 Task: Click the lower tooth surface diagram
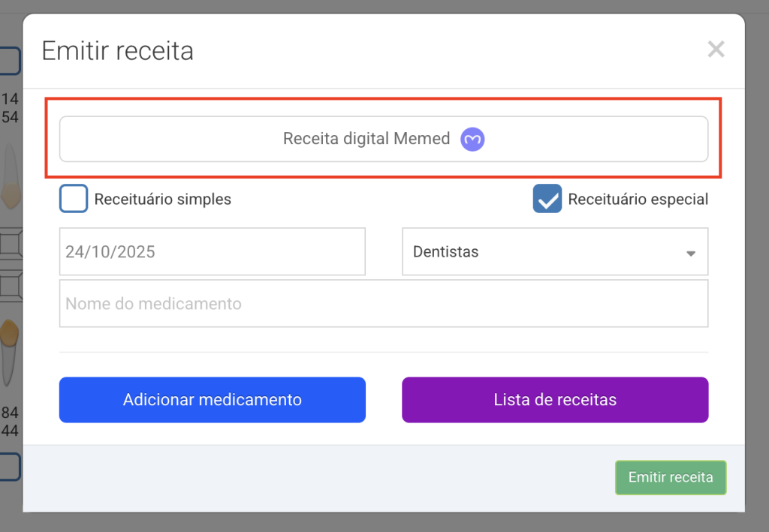11,285
